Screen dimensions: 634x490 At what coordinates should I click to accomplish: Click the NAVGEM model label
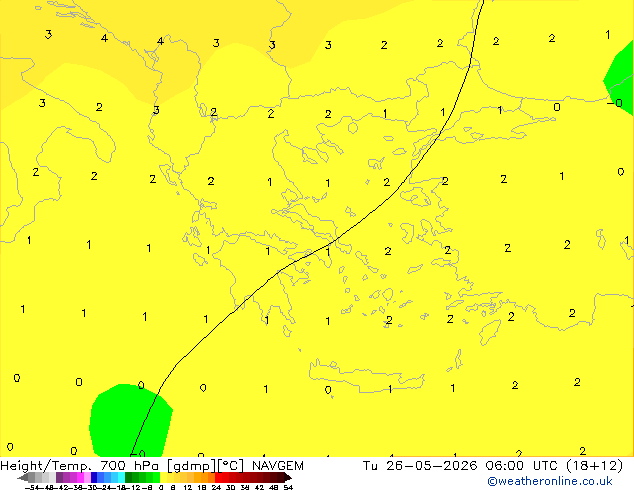click(278, 466)
